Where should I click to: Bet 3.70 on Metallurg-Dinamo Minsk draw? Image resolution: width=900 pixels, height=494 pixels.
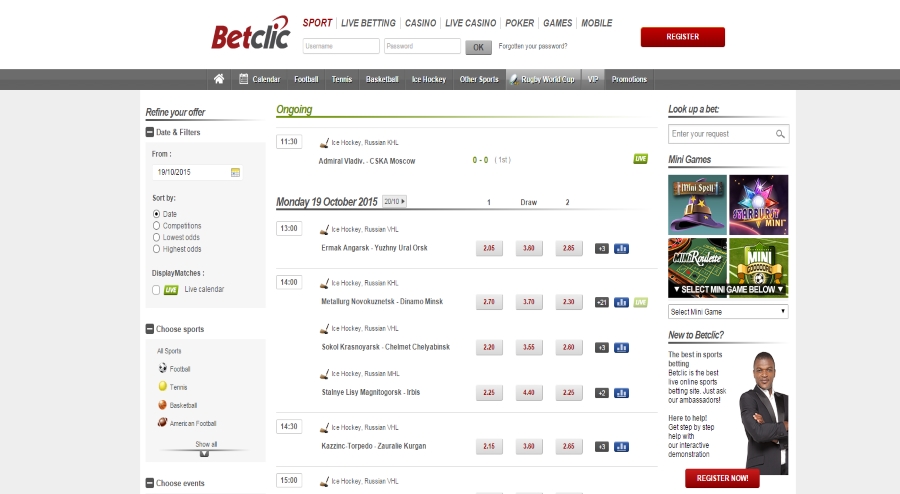click(529, 302)
